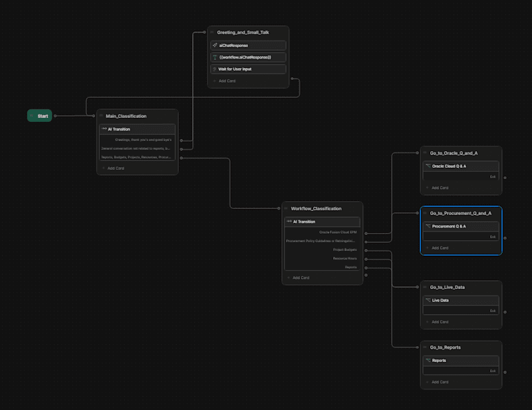Image resolution: width=532 pixels, height=410 pixels.
Task: Click the Start node output port
Action: pos(55,116)
